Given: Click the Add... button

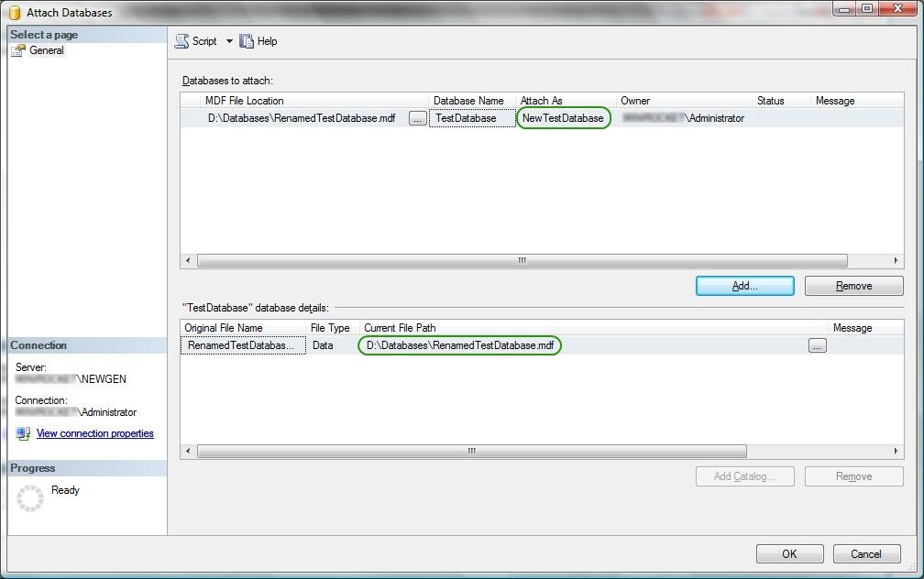Looking at the screenshot, I should pos(745,286).
